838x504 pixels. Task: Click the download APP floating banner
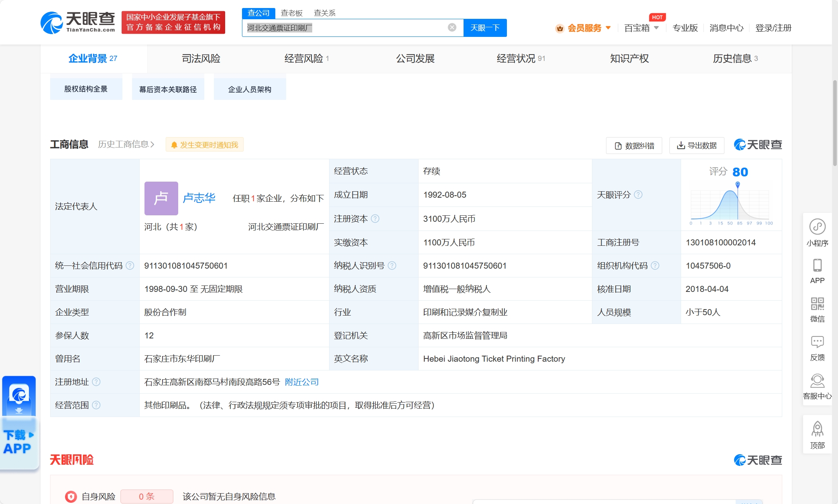tap(19, 422)
